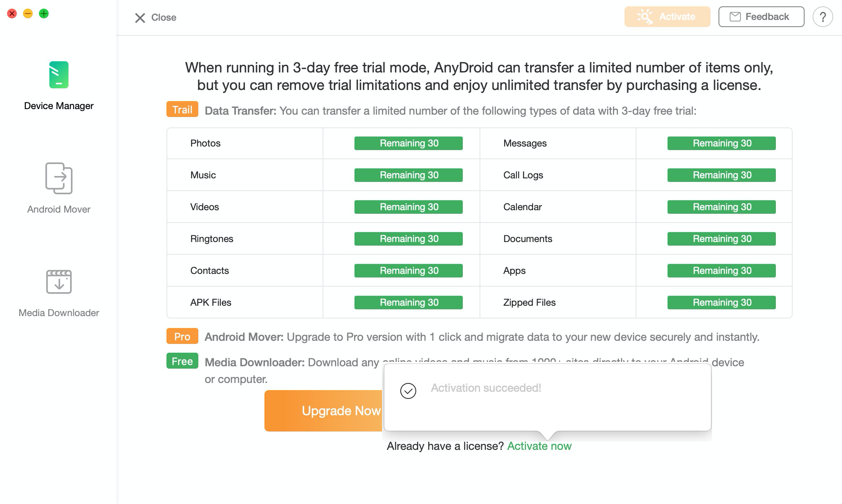Click the Feedback button icon
842x504 pixels.
pos(733,17)
